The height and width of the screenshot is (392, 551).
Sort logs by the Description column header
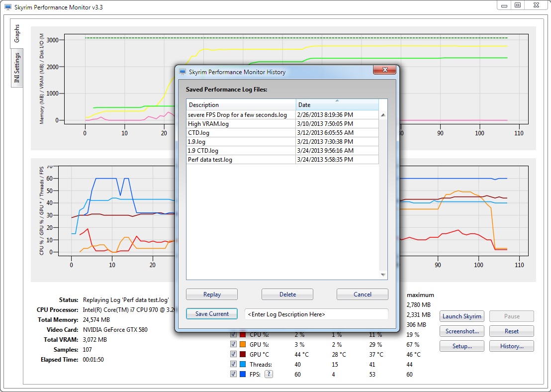(241, 105)
